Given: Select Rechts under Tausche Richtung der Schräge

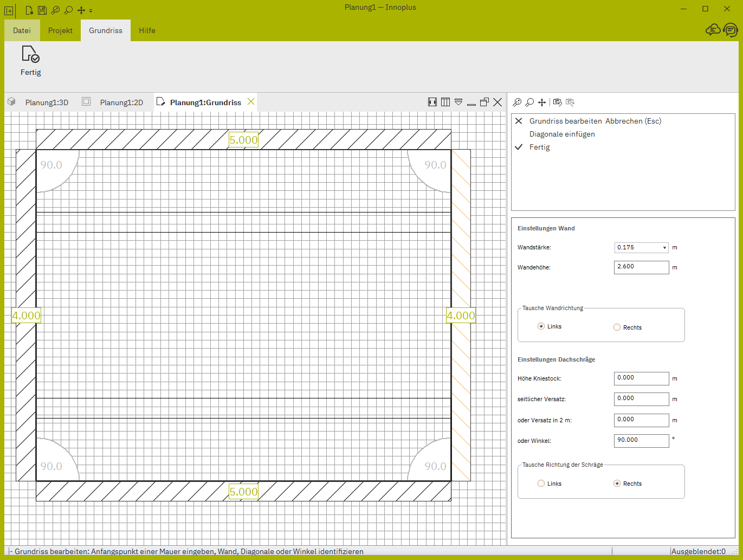Looking at the screenshot, I should click(617, 484).
